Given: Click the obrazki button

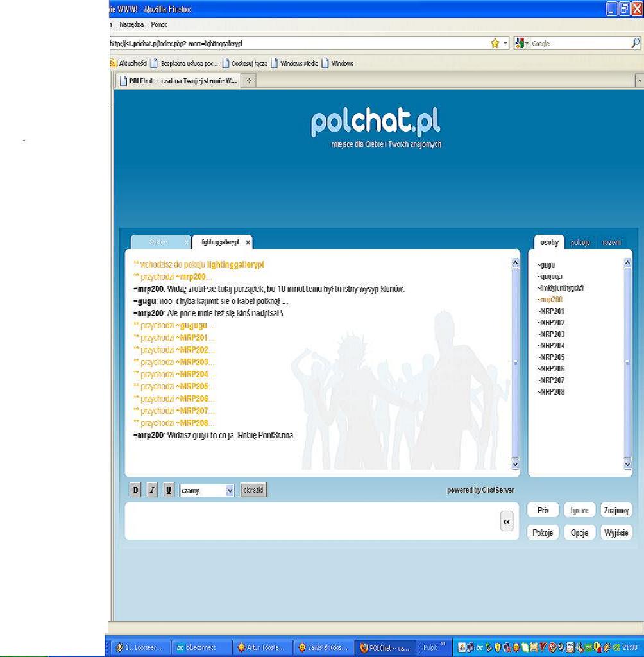Looking at the screenshot, I should click(x=253, y=490).
